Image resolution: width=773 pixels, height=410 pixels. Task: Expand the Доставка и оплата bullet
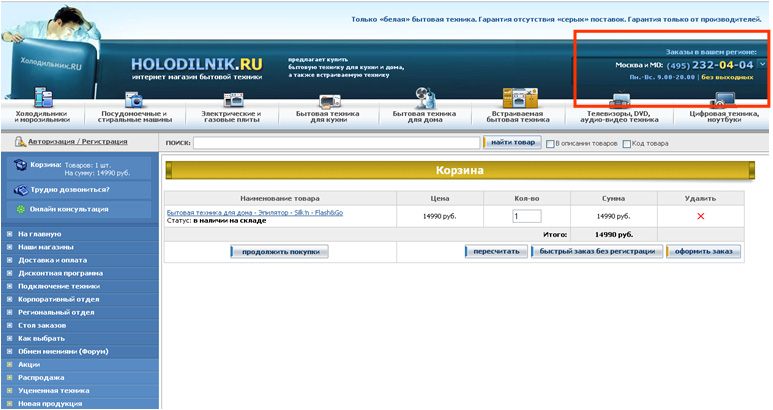click(x=9, y=260)
